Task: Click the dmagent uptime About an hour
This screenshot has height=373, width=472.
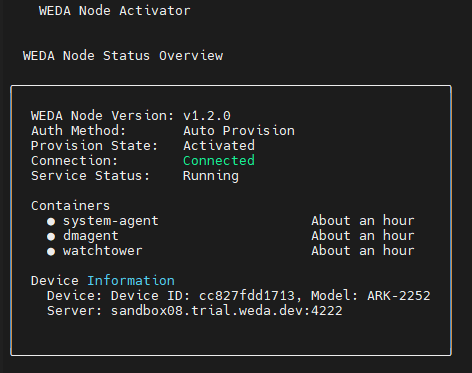Action: click(x=363, y=236)
